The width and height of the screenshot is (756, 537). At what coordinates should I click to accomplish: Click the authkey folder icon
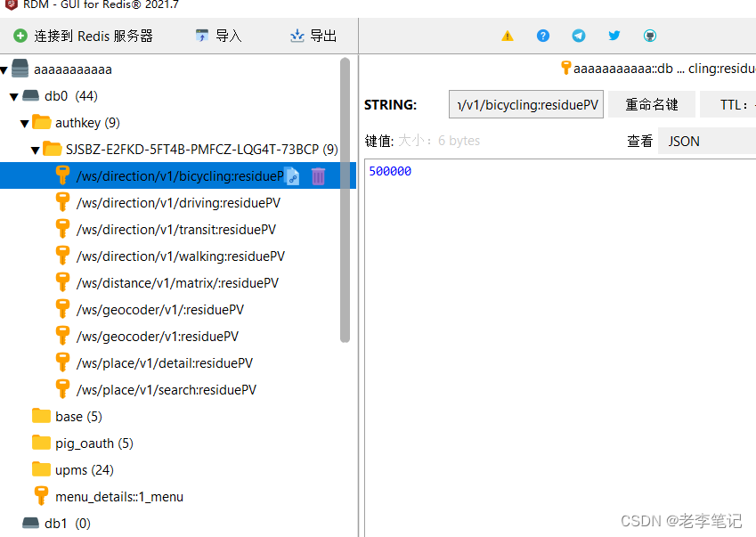pos(42,122)
